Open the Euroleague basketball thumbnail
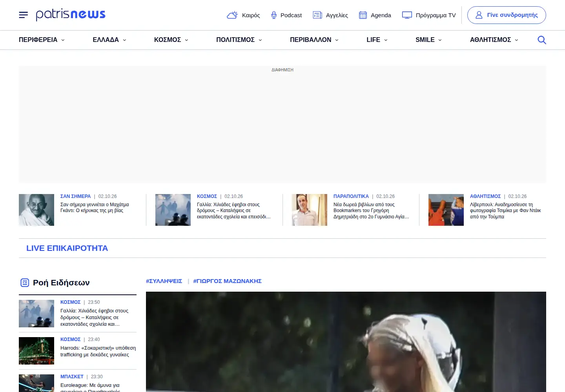Image resolution: width=565 pixels, height=392 pixels. [36, 383]
